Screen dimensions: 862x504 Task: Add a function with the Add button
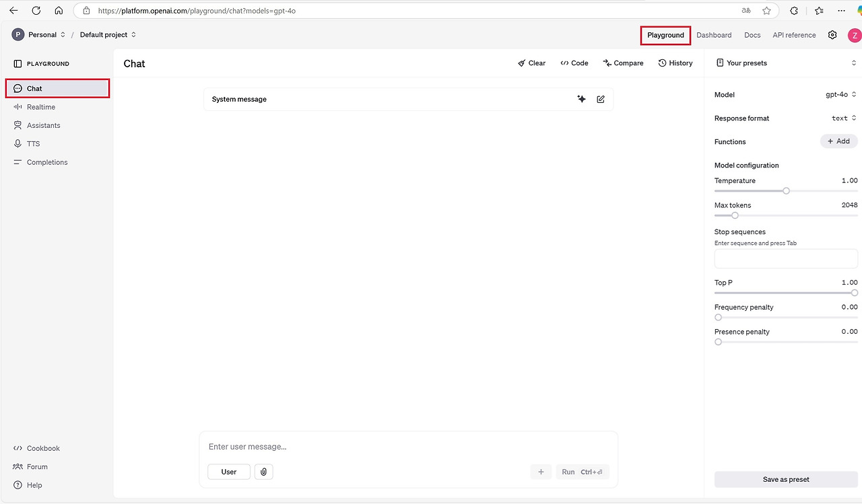click(x=839, y=141)
